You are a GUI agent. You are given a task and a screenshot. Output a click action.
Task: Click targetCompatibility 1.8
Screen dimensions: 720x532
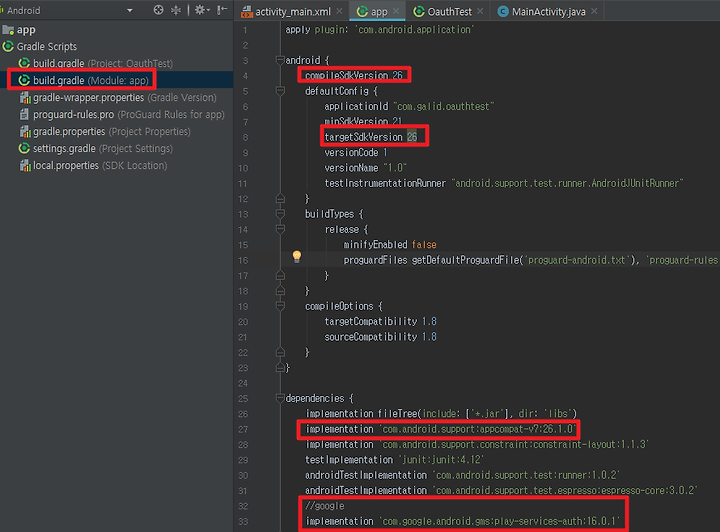pos(380,321)
